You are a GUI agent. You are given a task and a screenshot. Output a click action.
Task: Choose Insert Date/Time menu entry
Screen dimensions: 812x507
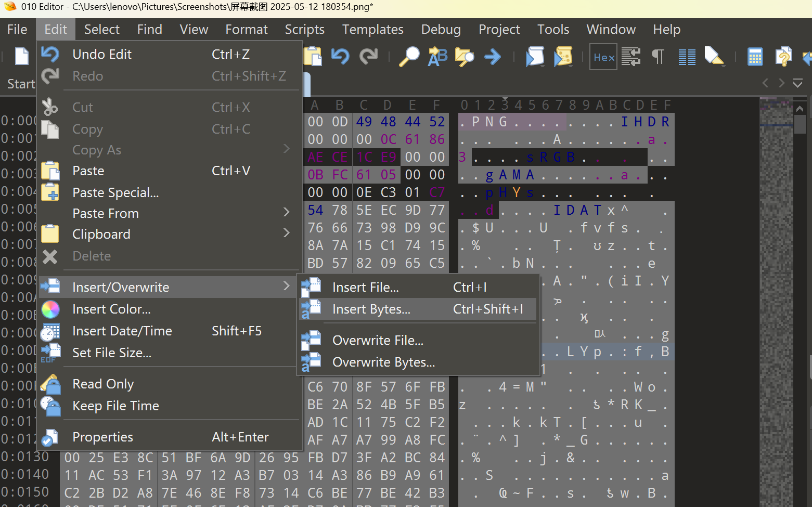click(170, 331)
